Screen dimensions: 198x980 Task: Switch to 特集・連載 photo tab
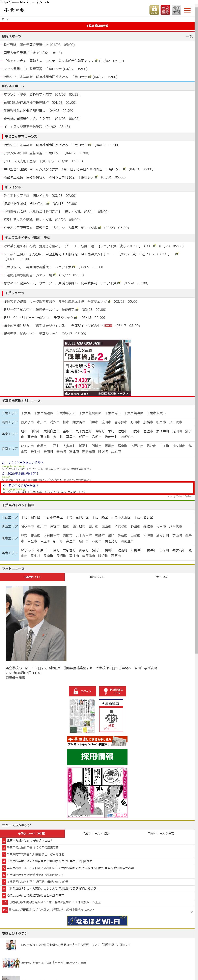click(162, 577)
